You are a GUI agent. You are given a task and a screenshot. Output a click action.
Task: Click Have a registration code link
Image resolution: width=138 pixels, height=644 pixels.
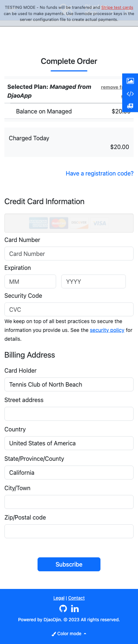[99, 173]
